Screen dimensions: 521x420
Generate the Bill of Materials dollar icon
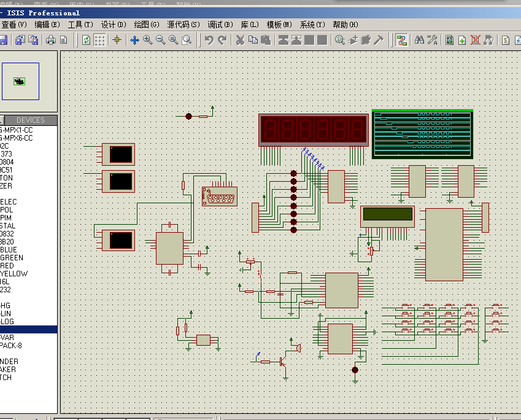(x=506, y=41)
